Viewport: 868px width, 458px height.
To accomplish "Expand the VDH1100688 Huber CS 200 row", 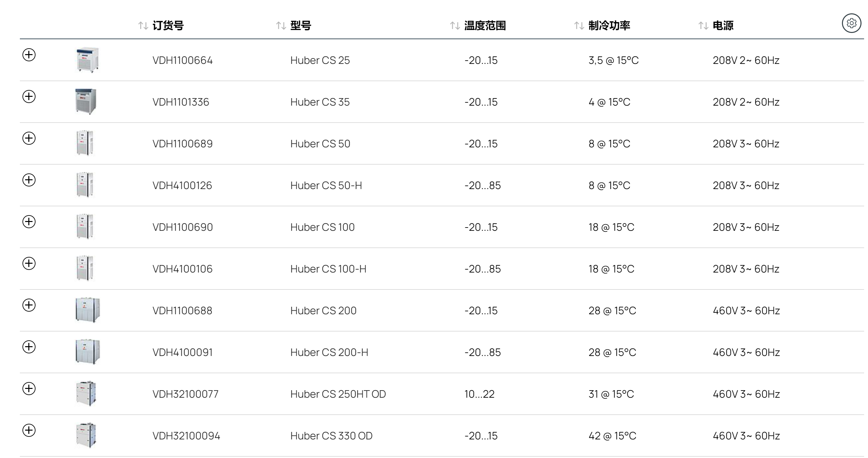I will [29, 305].
